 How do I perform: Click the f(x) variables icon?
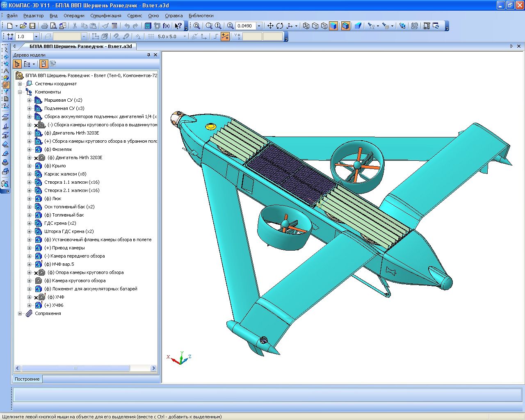coord(166,26)
